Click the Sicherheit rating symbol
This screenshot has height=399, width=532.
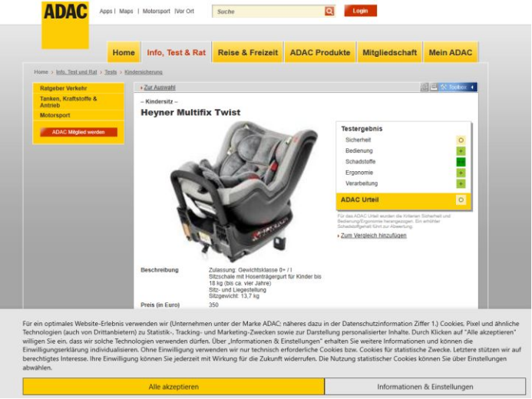(x=461, y=140)
